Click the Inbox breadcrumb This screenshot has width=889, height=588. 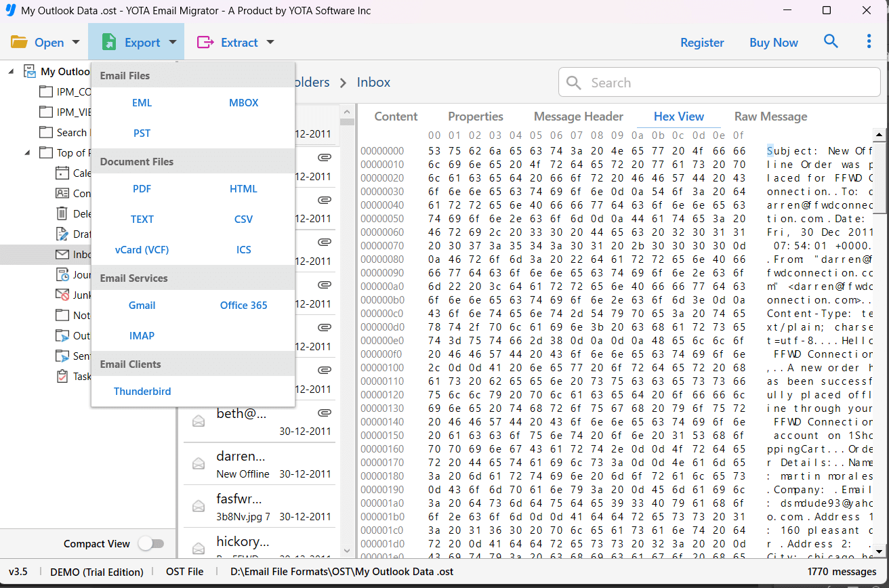374,83
